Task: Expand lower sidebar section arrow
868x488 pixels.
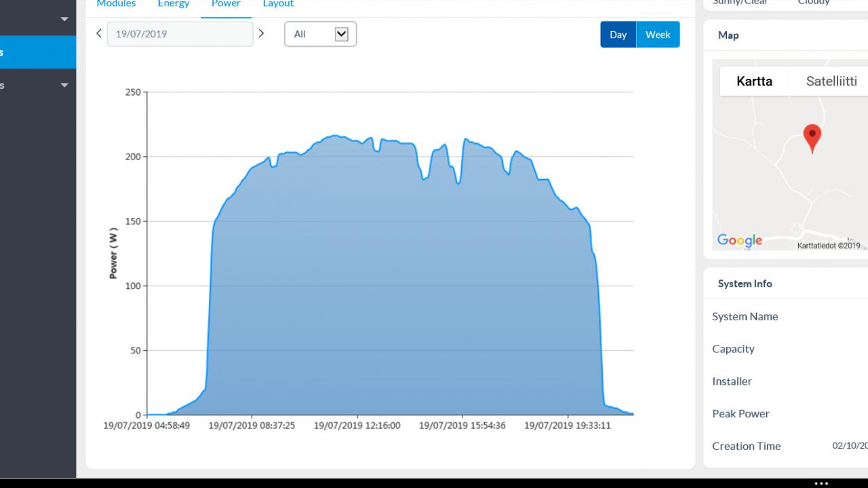Action: coord(64,86)
